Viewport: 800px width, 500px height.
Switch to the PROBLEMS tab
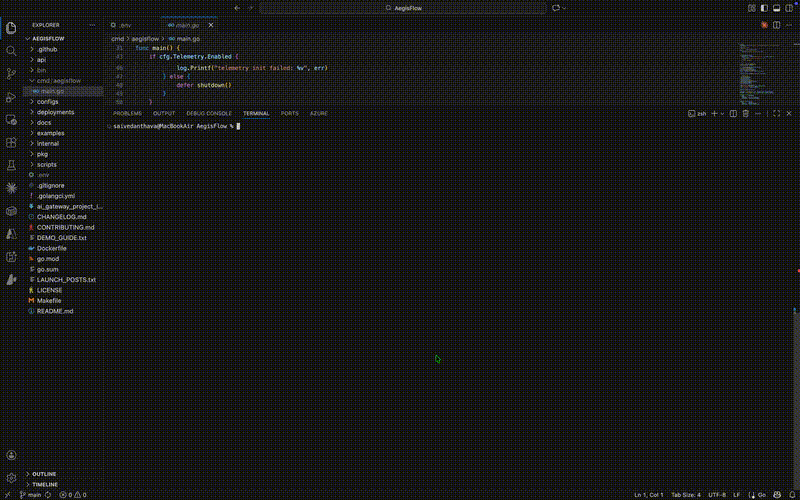click(x=127, y=113)
